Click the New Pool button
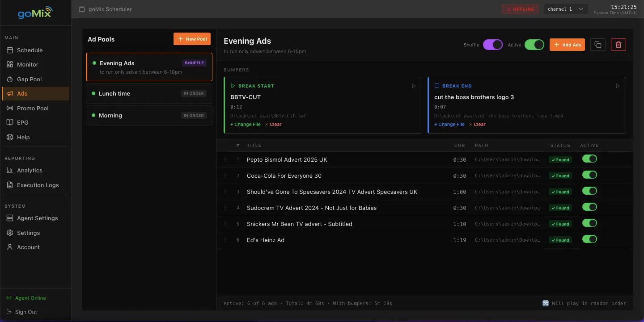 pos(192,39)
